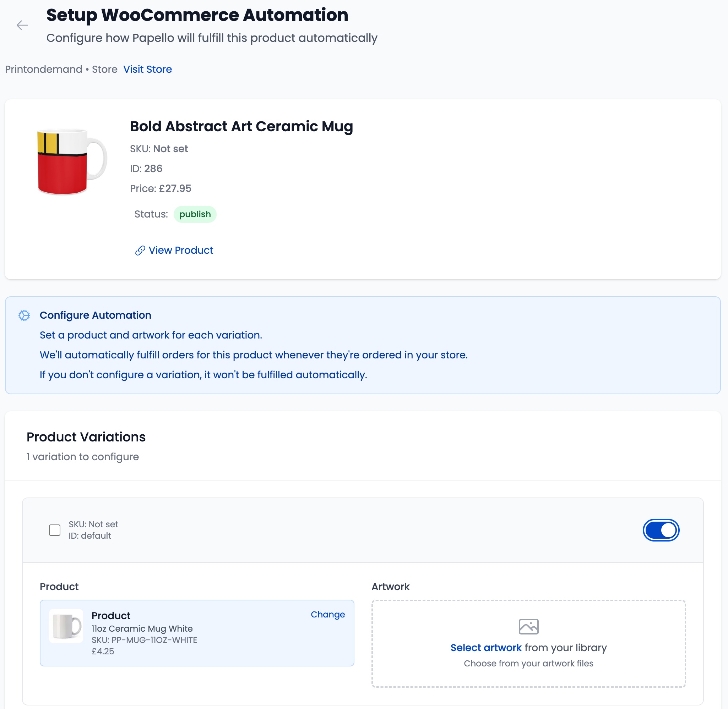Viewport: 728px width, 709px height.
Task: Click the link chain icon beside View Product
Action: (140, 251)
